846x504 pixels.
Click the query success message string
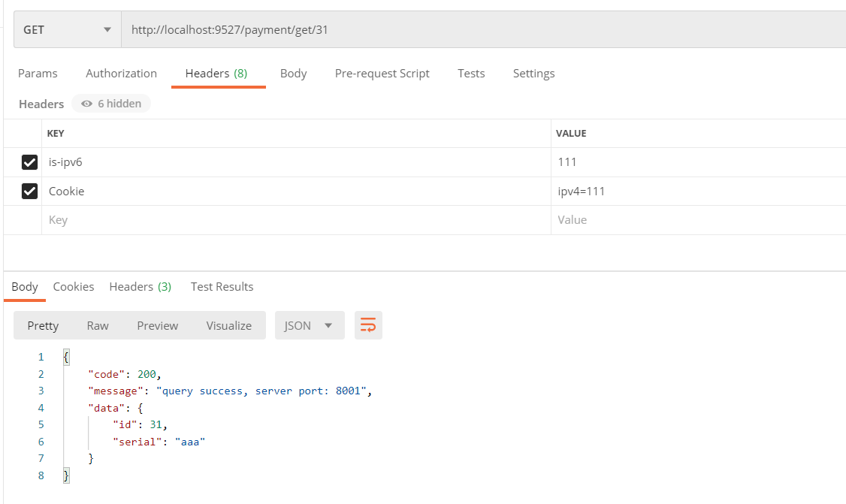coord(261,391)
